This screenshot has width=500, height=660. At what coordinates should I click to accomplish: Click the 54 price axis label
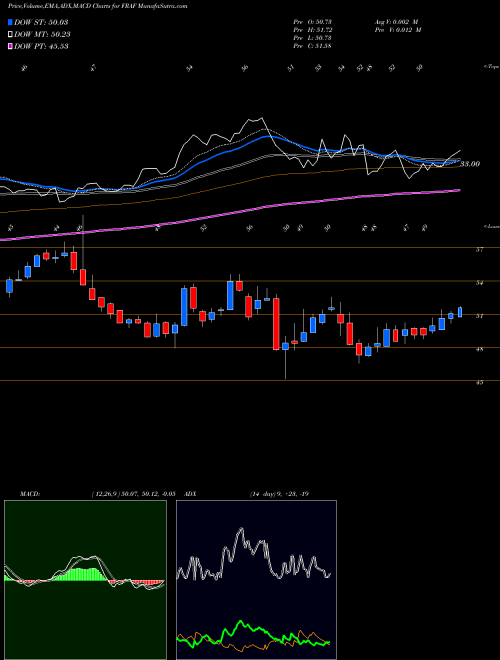tap(479, 283)
